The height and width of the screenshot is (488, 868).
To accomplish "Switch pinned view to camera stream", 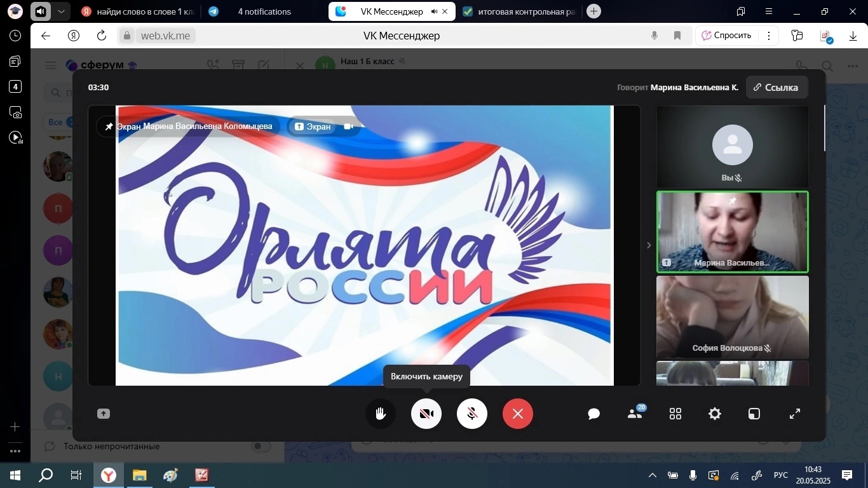I will click(x=349, y=126).
